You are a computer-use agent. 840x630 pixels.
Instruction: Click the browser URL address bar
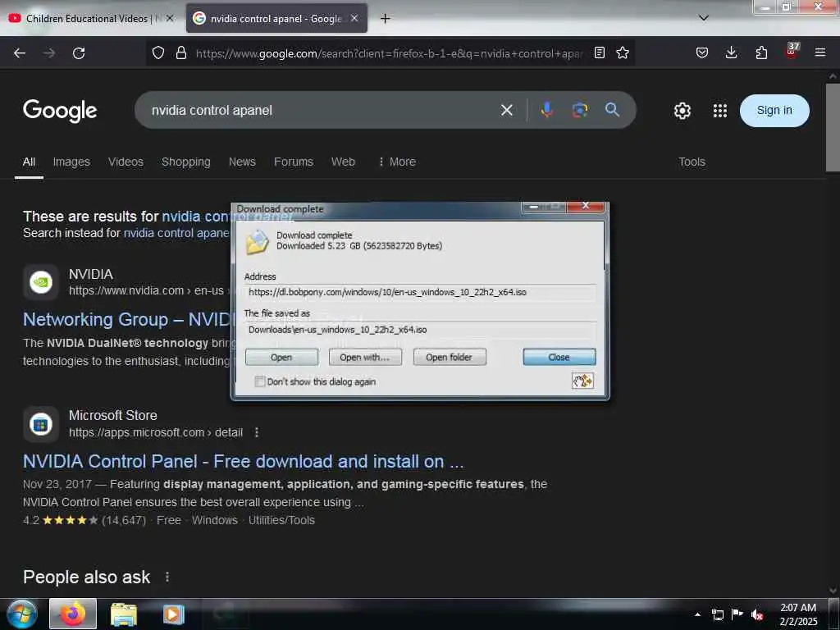tap(389, 53)
